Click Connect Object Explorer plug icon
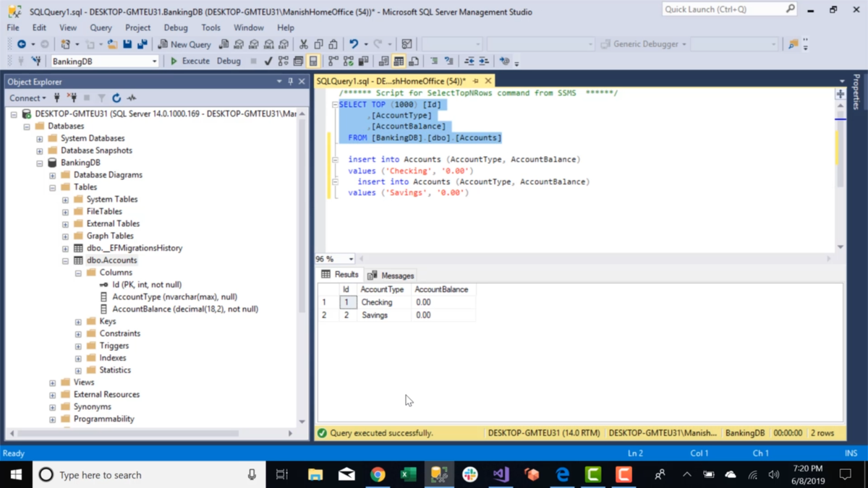The width and height of the screenshot is (868, 488). tap(57, 98)
